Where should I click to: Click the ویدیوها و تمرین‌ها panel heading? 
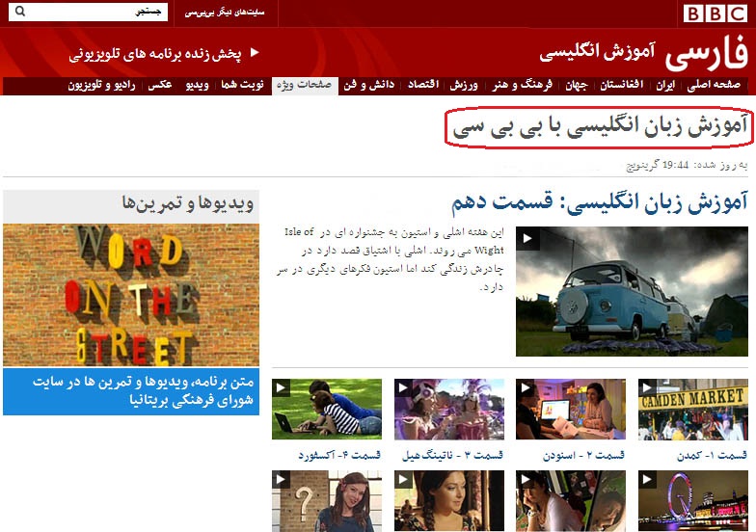click(x=187, y=202)
